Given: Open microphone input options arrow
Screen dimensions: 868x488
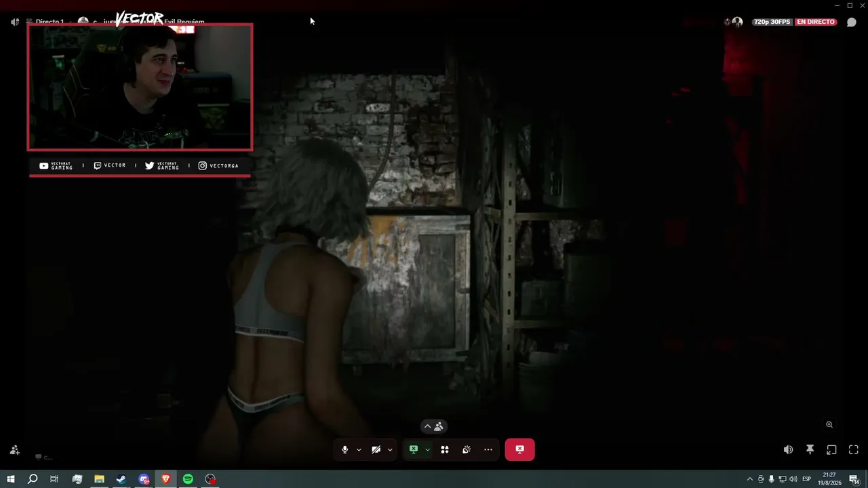Looking at the screenshot, I should coord(359,449).
